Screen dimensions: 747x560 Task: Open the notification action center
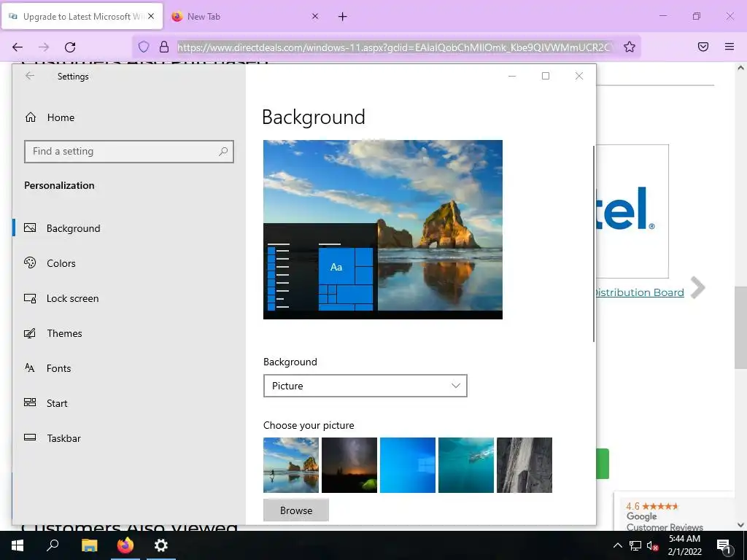(724, 545)
